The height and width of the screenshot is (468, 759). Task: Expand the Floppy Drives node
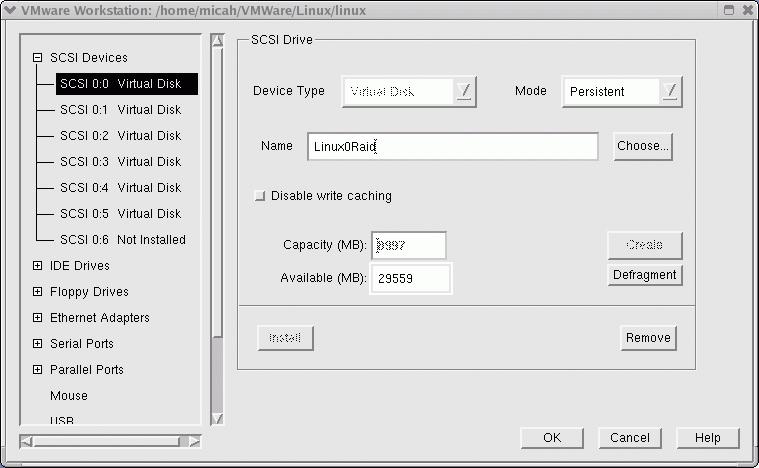tap(38, 292)
